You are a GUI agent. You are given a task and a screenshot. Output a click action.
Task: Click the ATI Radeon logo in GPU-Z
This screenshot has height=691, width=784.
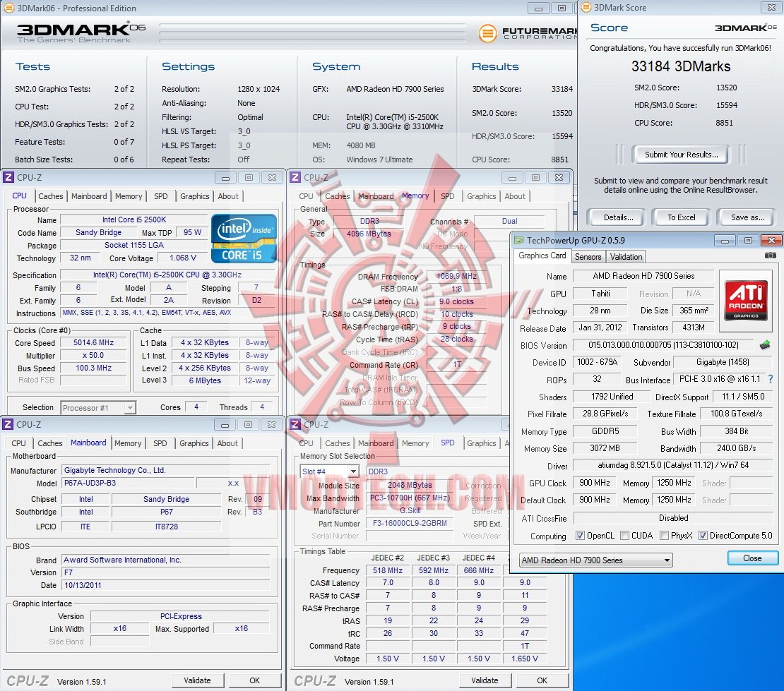click(745, 300)
